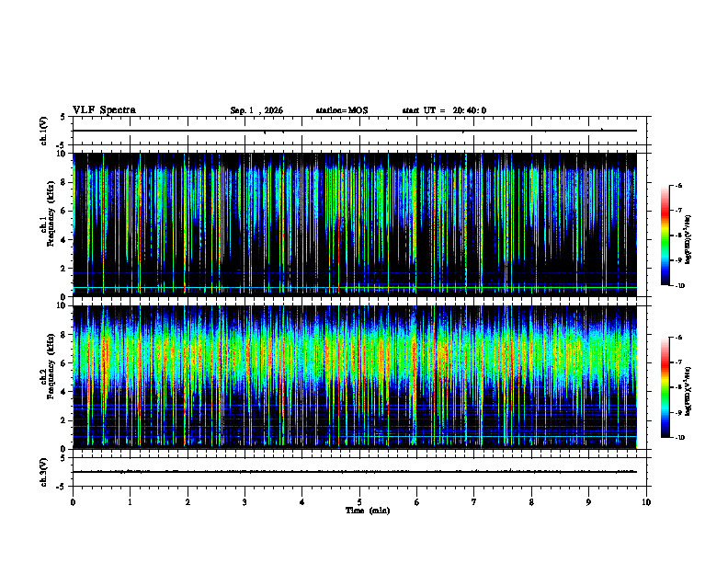728x563 pixels.
Task: Click the ch.1 spectrogram color scale bar
Action: [665, 236]
